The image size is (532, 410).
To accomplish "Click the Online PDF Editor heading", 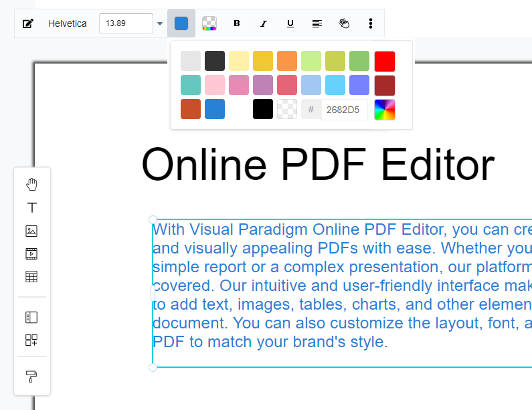I will coord(318,165).
